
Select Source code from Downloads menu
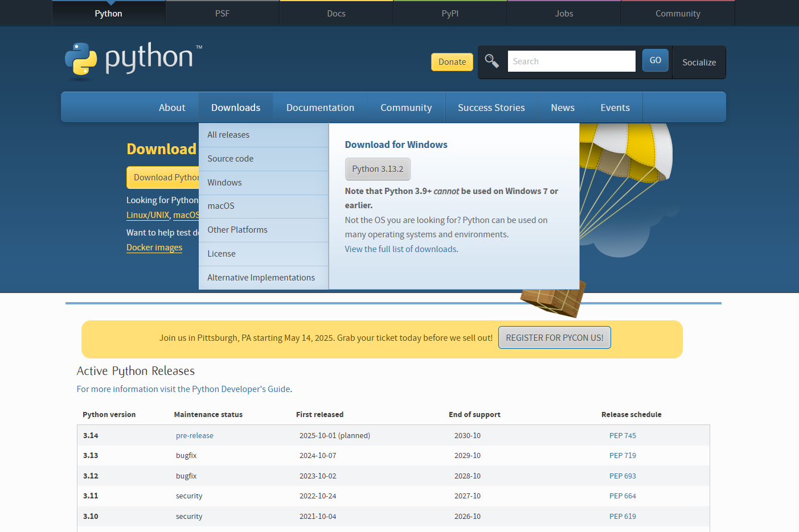(264, 159)
